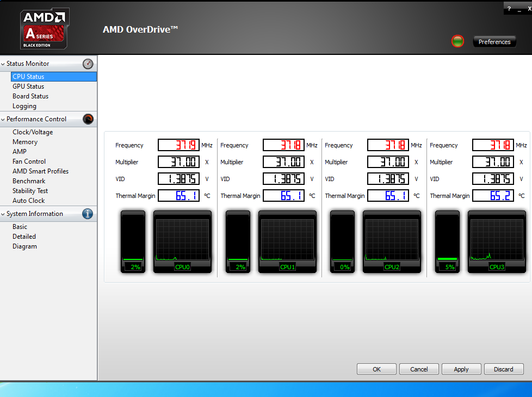Click CPU2 load bar showing 0%
Image resolution: width=532 pixels, height=397 pixels.
(x=342, y=241)
